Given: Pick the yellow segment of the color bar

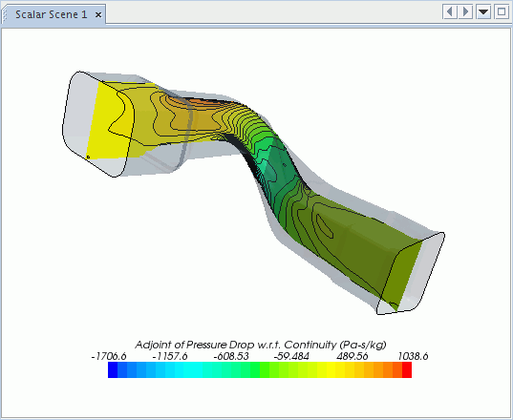Looking at the screenshot, I should [331, 370].
